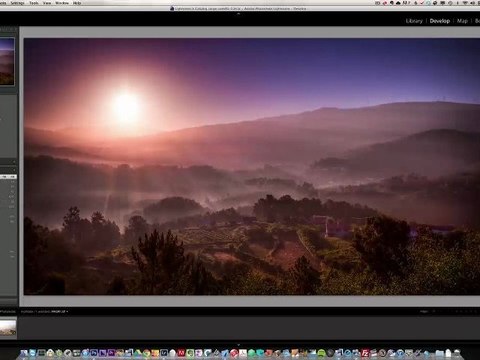Click the sunset landscape photo in the main view
Image resolution: width=480 pixels, height=360 pixels.
[x=252, y=166]
